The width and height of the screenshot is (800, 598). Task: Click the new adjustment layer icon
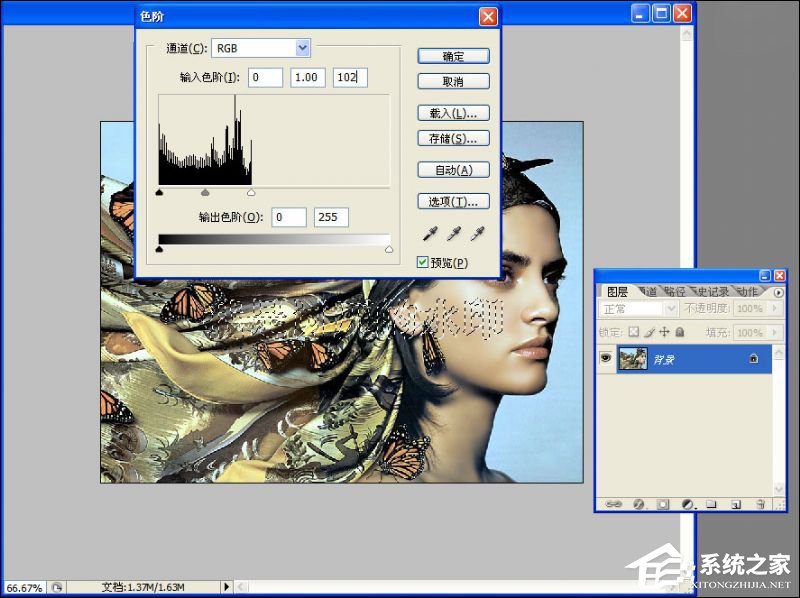pos(687,504)
